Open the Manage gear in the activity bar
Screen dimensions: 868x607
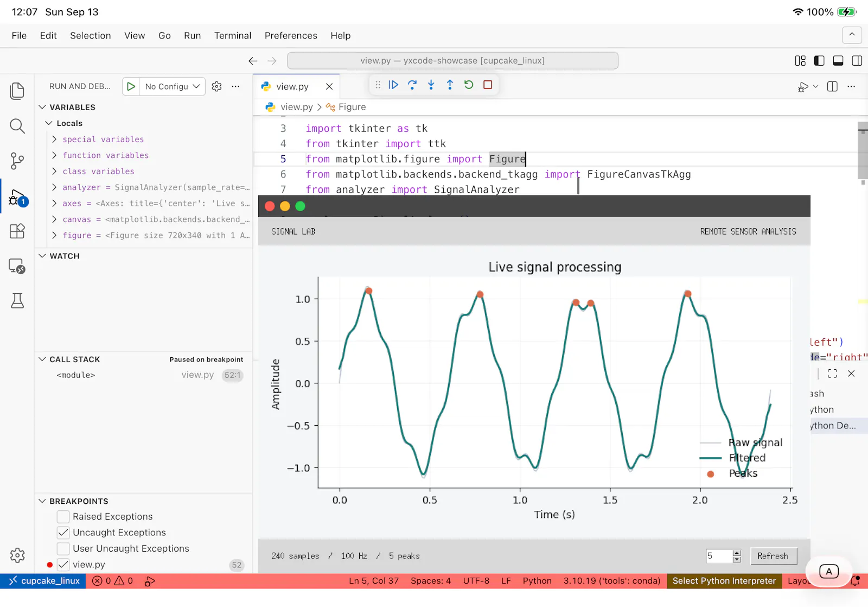(17, 555)
